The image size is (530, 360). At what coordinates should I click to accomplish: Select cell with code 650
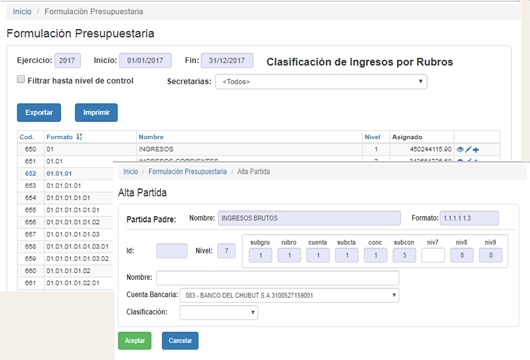[31, 149]
